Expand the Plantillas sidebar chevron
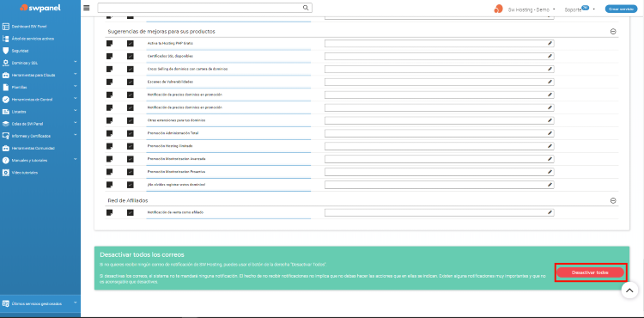This screenshot has height=318, width=644. point(76,86)
